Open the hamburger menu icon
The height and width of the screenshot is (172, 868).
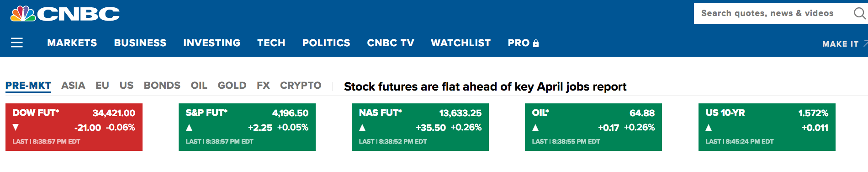(17, 43)
